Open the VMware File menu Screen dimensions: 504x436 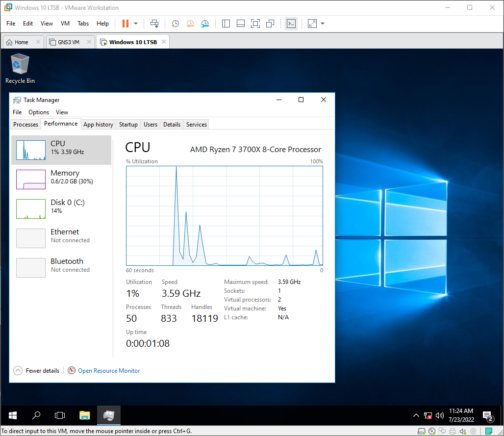[11, 24]
